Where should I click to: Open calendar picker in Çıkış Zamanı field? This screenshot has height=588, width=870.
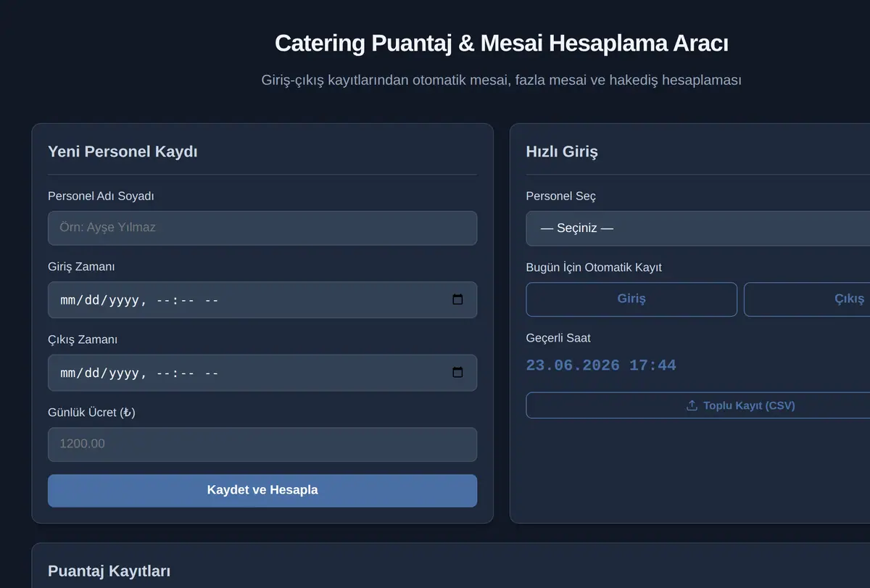[457, 373]
